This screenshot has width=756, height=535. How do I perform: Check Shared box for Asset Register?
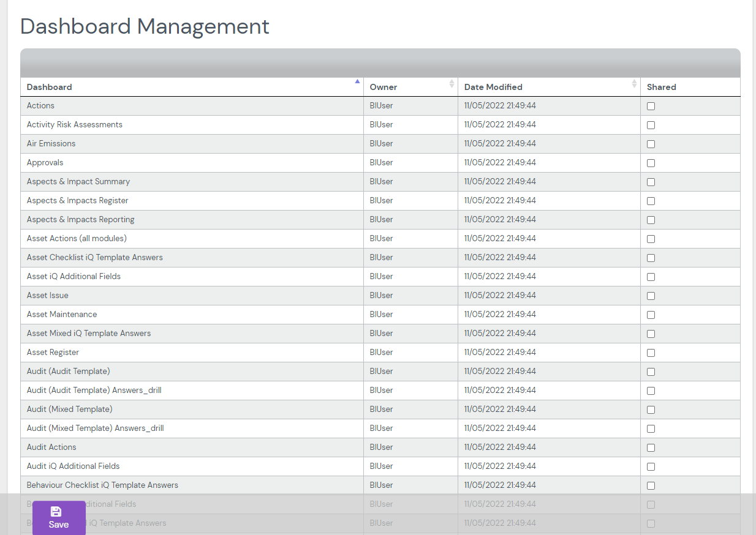point(651,353)
